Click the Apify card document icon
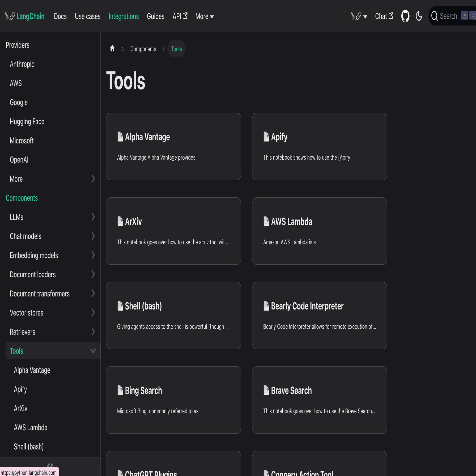The image size is (476, 476). [x=266, y=137]
